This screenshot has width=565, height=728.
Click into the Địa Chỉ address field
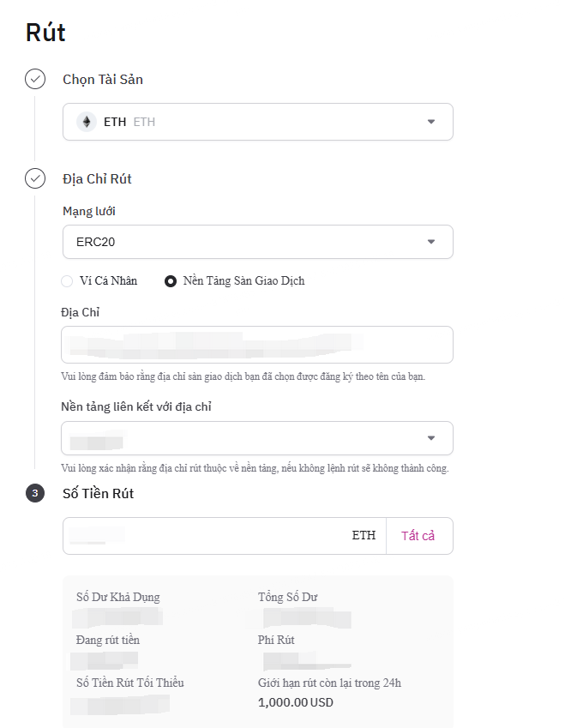[x=257, y=345]
